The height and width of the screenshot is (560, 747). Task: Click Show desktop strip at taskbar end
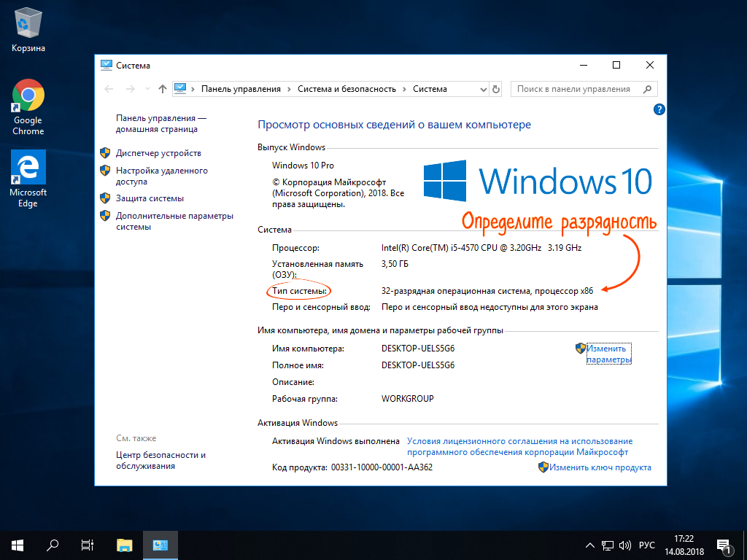click(x=745, y=545)
